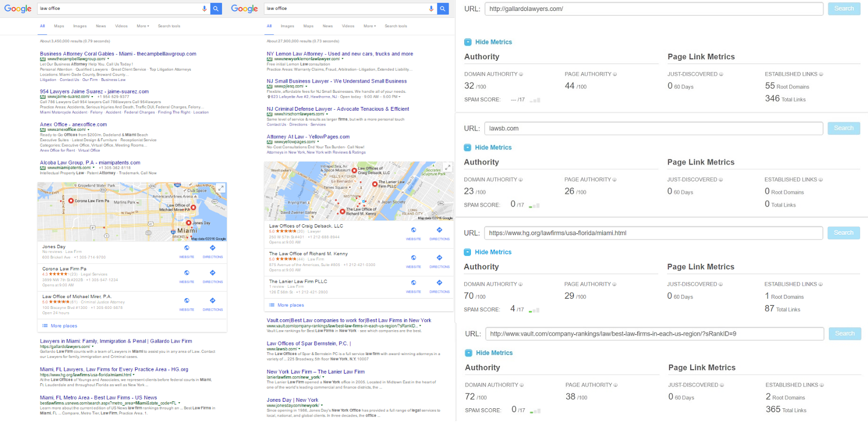Screen dimensions: 868x430
Task: Get directions icon for Law Office of Michael Mirer
Action: [x=213, y=301]
